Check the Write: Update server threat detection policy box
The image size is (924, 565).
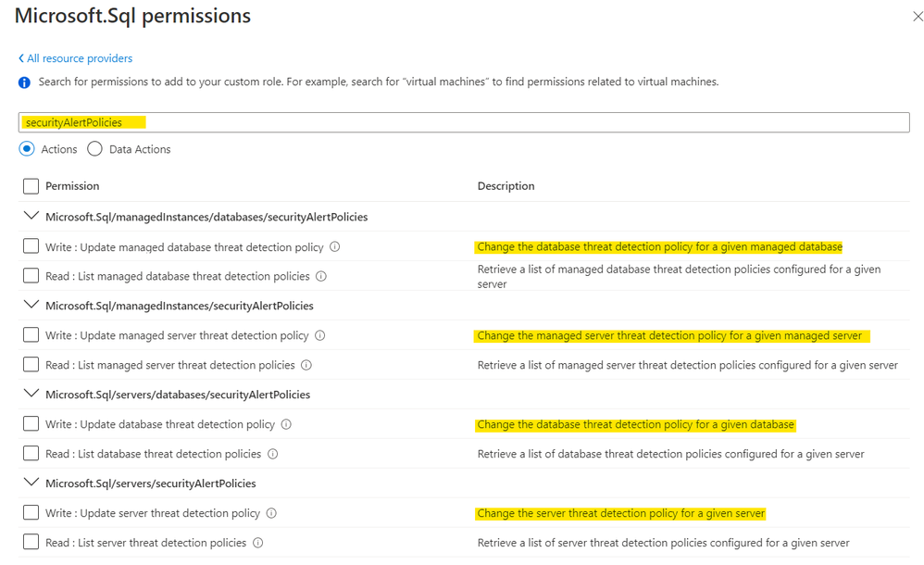(x=31, y=512)
